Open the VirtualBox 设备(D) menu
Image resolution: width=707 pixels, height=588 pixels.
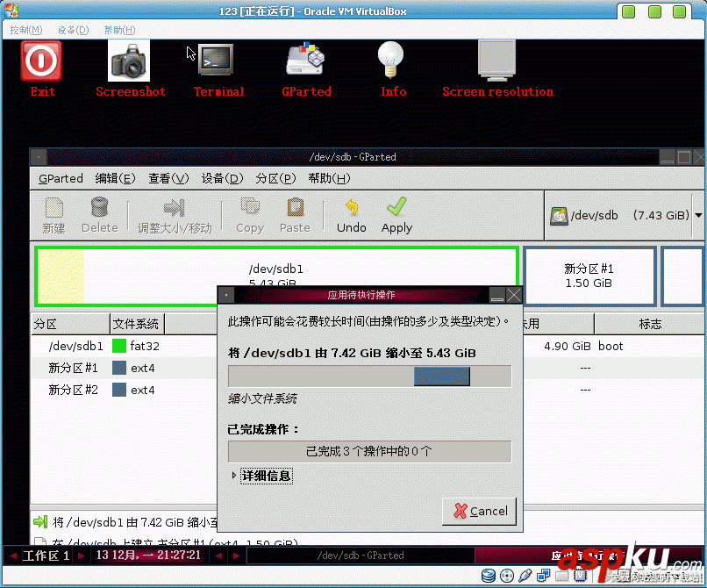click(73, 30)
